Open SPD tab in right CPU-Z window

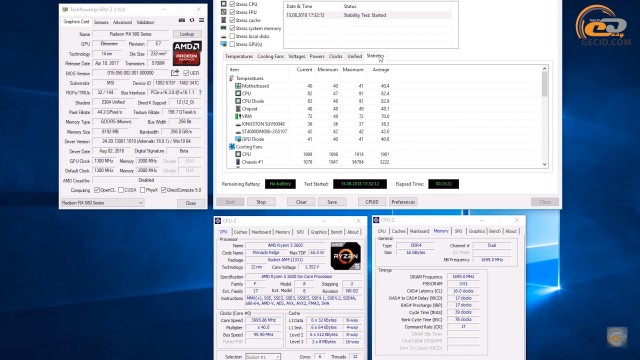tap(458, 231)
